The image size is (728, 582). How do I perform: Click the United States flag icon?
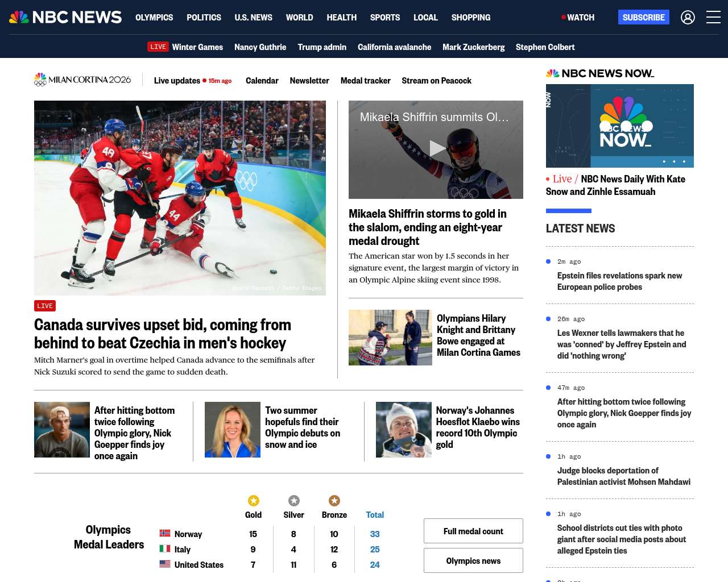[165, 564]
